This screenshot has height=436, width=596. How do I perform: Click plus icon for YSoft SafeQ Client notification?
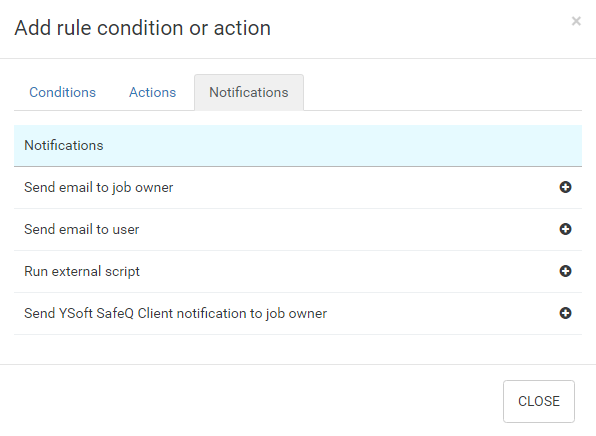565,313
